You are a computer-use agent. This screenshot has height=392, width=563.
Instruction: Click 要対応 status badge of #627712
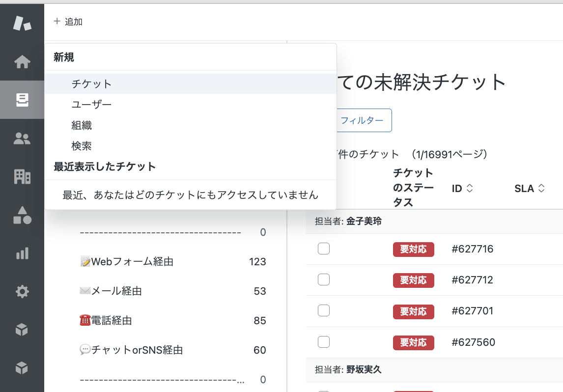point(414,280)
